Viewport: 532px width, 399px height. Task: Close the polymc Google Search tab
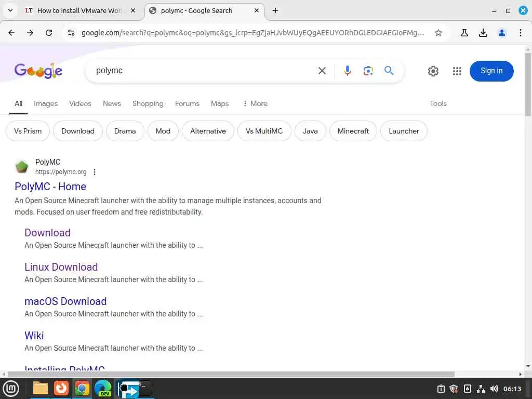[257, 10]
